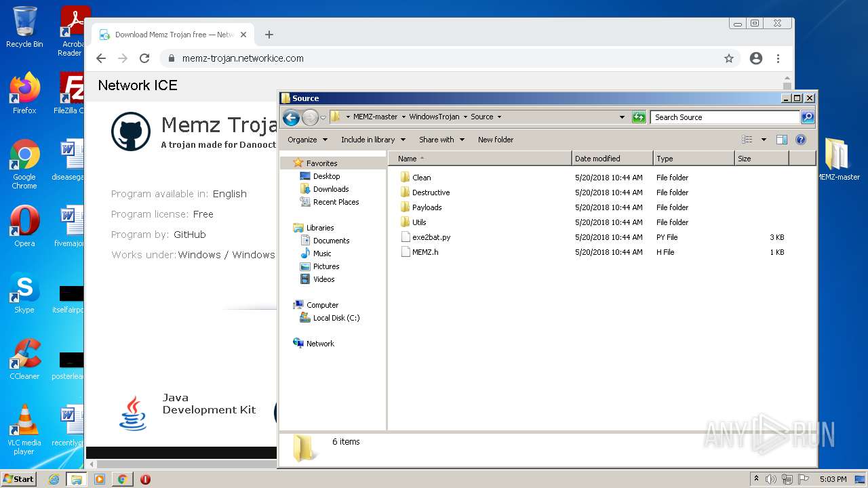
Task: Sort by Size column header
Action: click(762, 159)
